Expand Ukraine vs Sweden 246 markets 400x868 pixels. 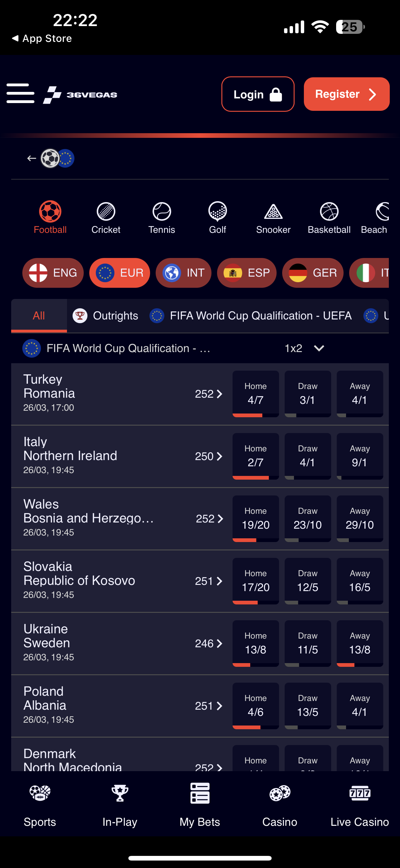click(209, 644)
